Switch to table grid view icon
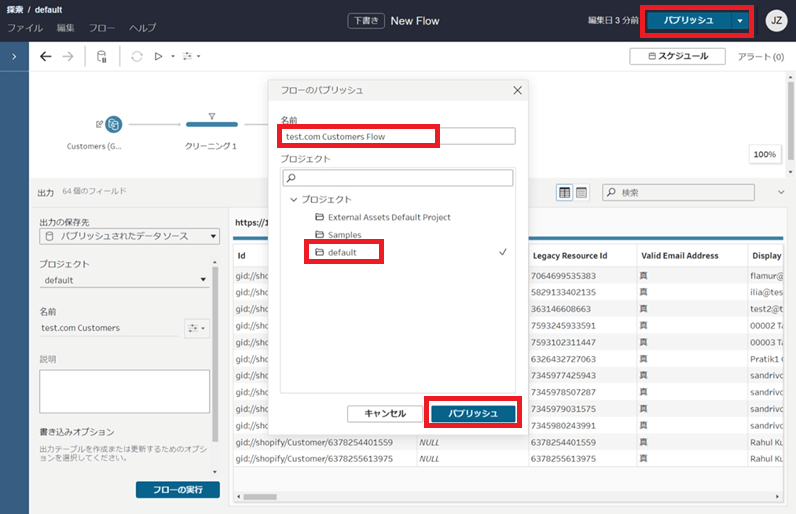This screenshot has height=514, width=796. pyautogui.click(x=565, y=192)
